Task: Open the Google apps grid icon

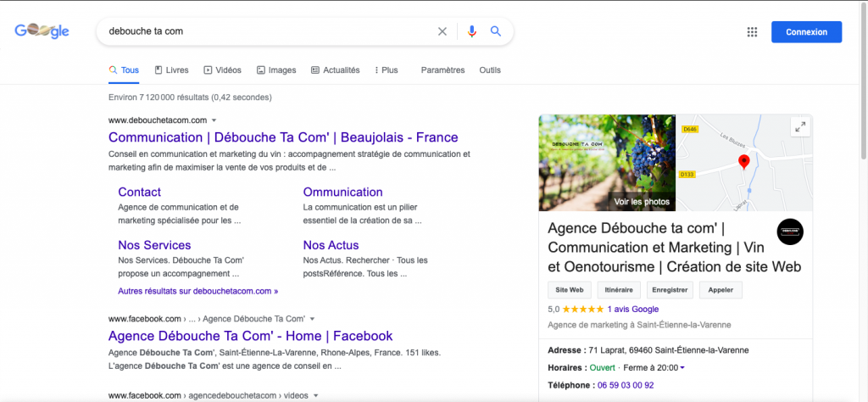Action: coord(752,31)
